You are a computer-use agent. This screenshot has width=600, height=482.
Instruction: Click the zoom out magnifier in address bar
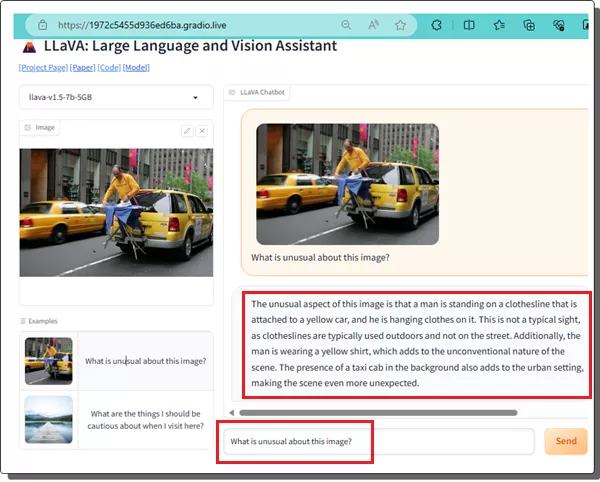[x=346, y=25]
